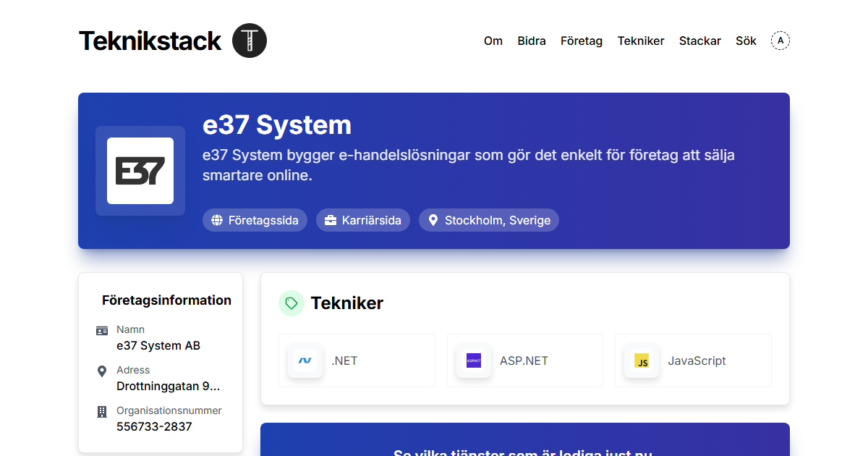The height and width of the screenshot is (456, 868).
Task: Click the green tag icon beside Tekniker
Action: 292,303
